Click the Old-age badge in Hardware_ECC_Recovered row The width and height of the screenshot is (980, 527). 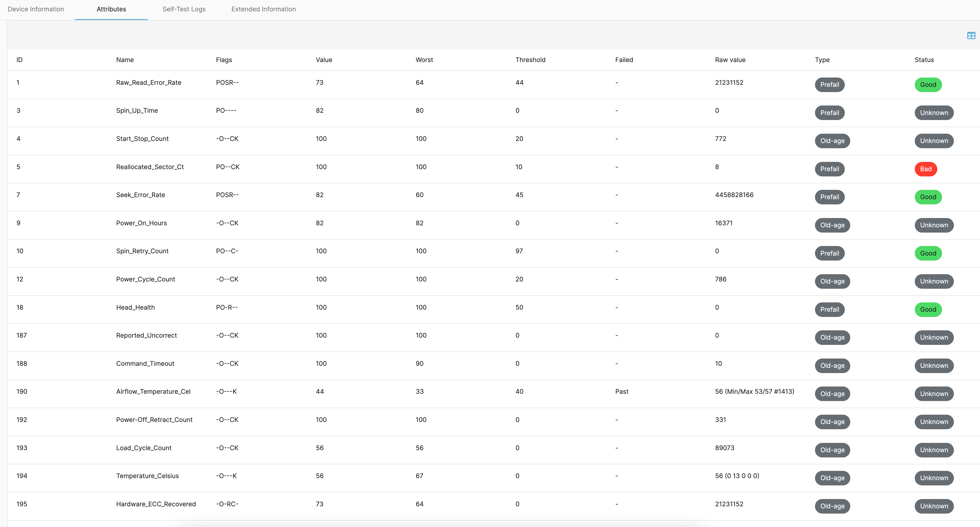832,506
